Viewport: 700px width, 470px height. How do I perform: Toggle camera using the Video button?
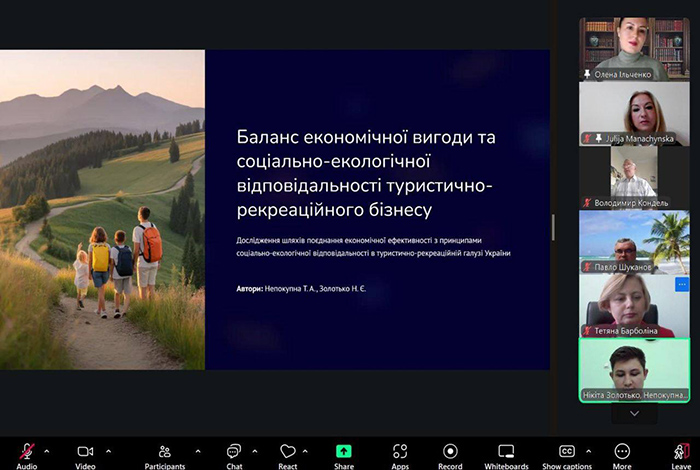[85, 452]
